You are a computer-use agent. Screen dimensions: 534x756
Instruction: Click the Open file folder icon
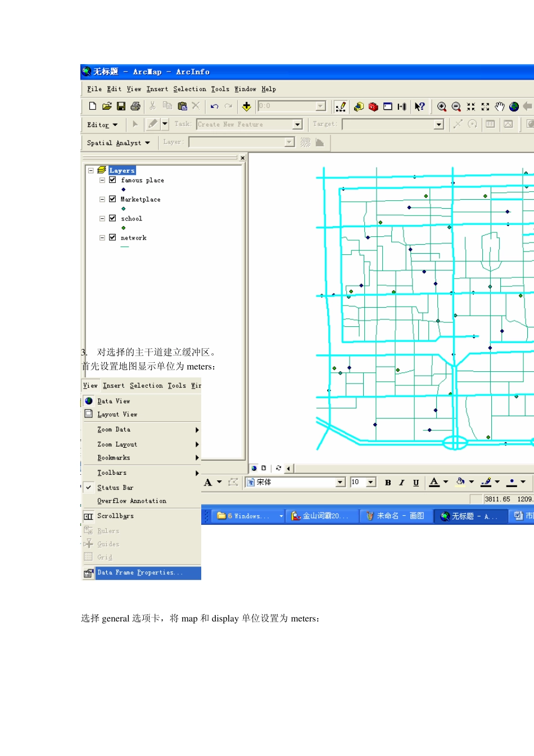[x=107, y=106]
